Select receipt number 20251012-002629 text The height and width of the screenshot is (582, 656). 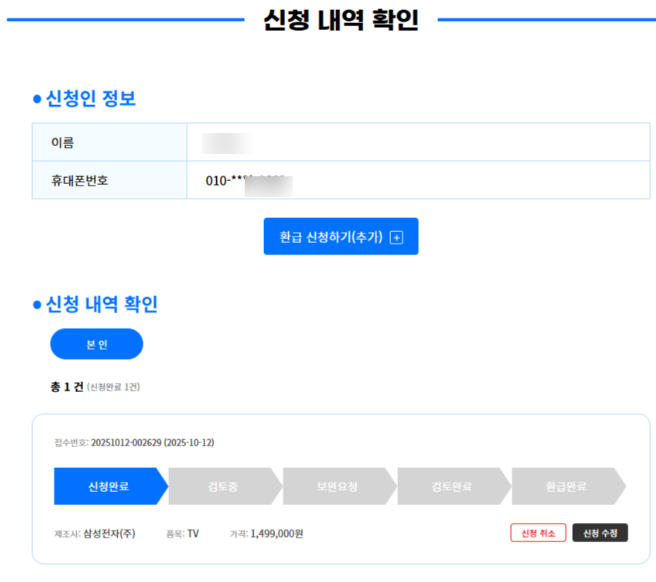[126, 443]
